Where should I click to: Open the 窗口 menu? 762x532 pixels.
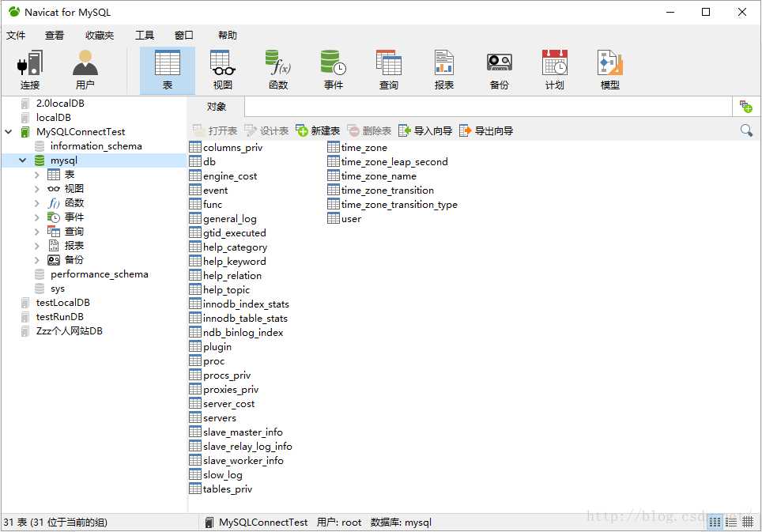pos(183,35)
